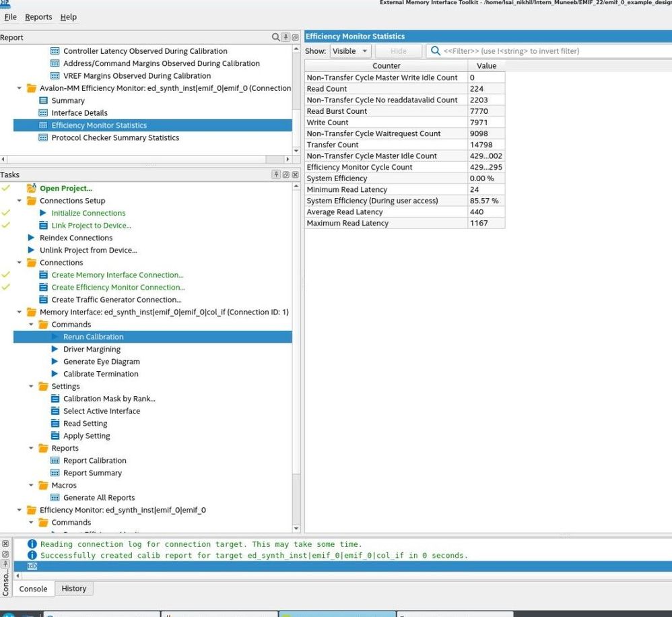Click the search magnifier in Report panel header

tap(276, 37)
